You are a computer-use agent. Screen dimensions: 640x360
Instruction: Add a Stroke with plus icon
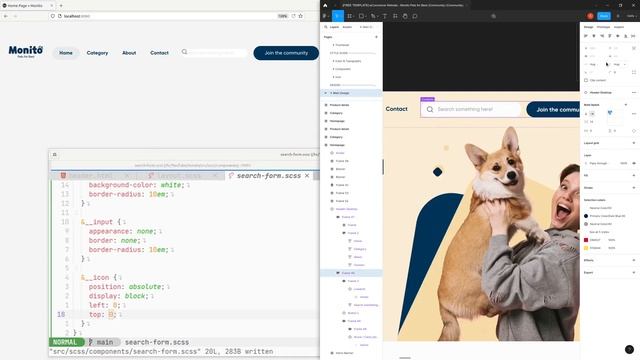634,188
